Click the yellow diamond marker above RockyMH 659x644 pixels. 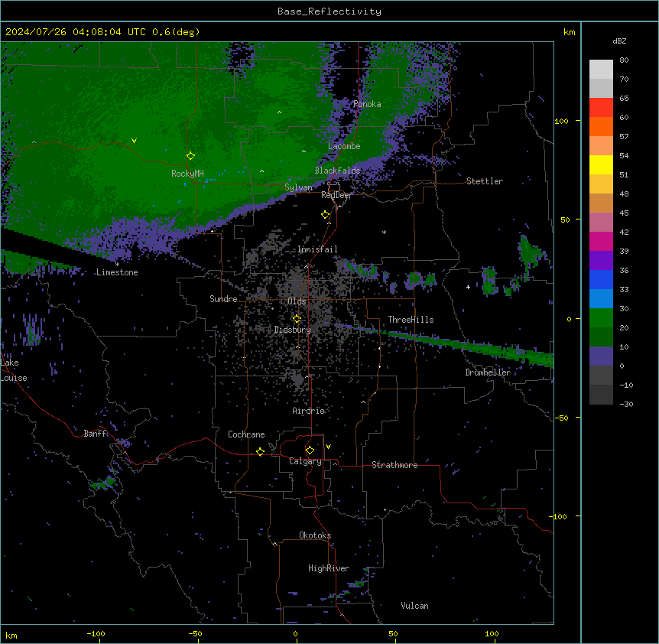pyautogui.click(x=190, y=156)
